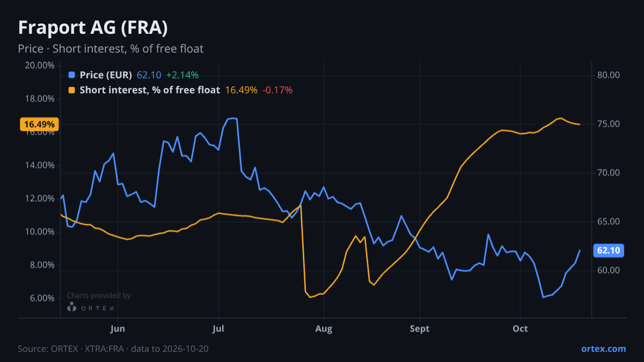Click the Jun x-axis label
644x362 pixels.
117,329
